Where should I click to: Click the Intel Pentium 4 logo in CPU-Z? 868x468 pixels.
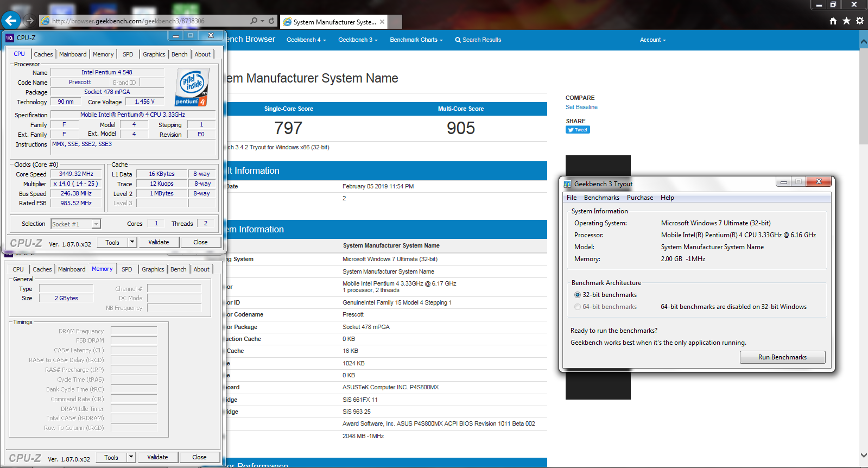tap(191, 87)
